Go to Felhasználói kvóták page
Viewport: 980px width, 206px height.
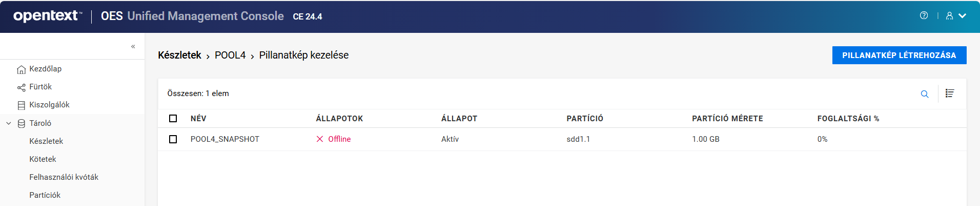click(64, 177)
